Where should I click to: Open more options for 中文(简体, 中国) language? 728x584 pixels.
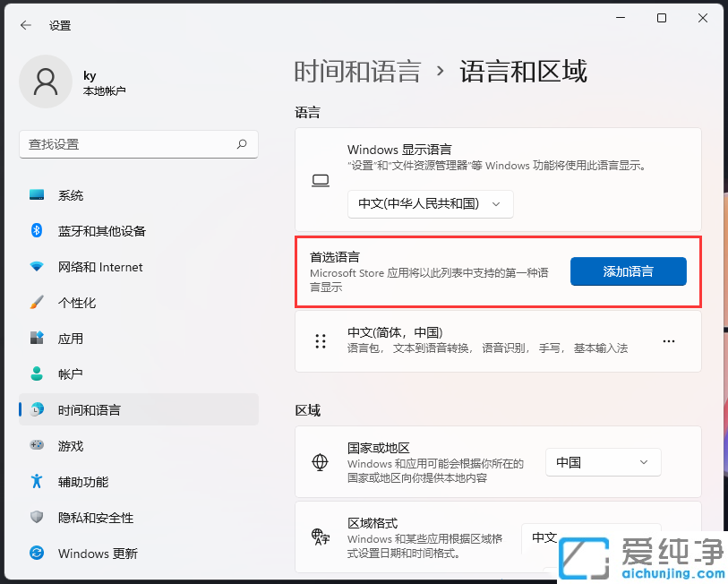point(668,340)
